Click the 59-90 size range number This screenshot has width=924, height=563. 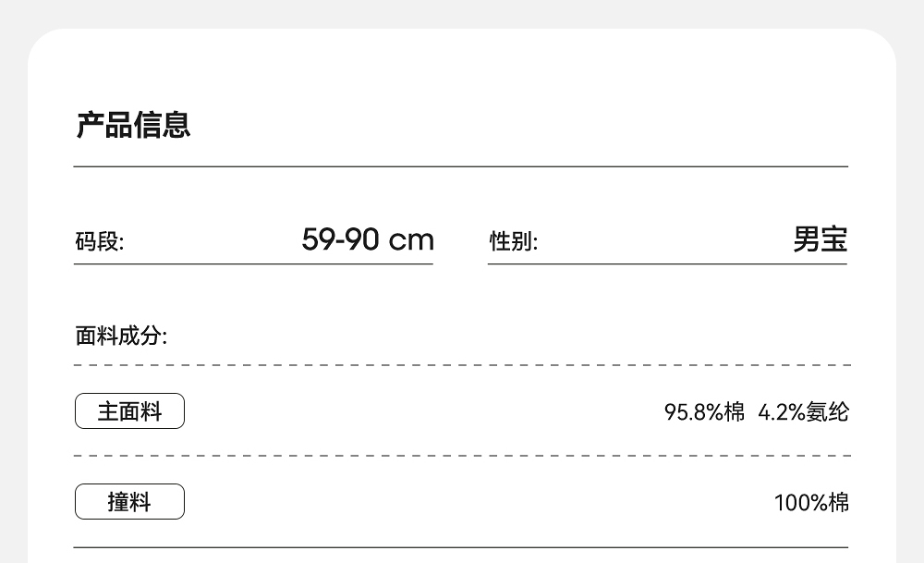coord(340,239)
